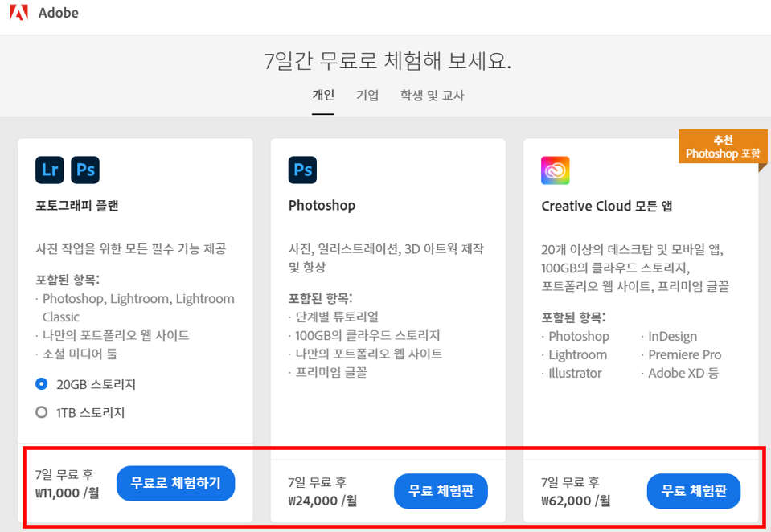Click the Adobe logo icon
Viewport: 771px width, 532px height.
pyautogui.click(x=19, y=12)
